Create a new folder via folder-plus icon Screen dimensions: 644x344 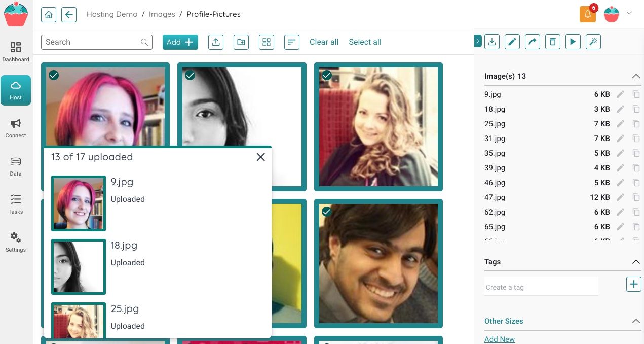tap(241, 42)
